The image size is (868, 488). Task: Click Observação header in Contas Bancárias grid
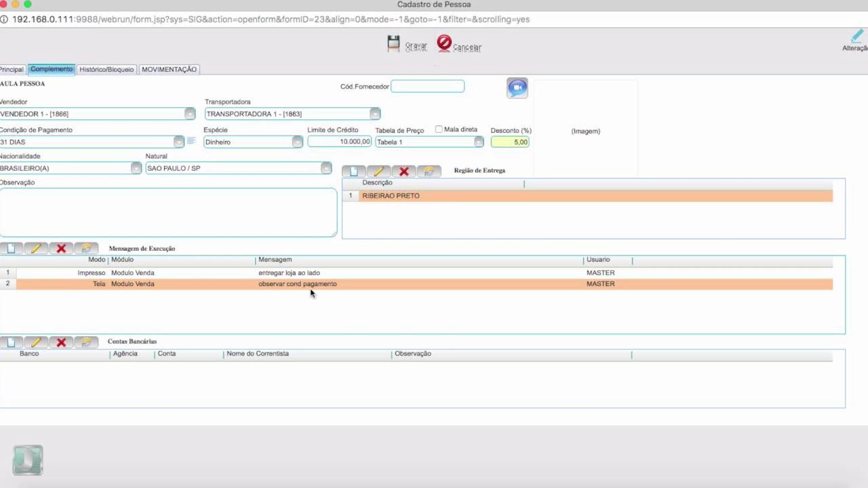(x=413, y=354)
